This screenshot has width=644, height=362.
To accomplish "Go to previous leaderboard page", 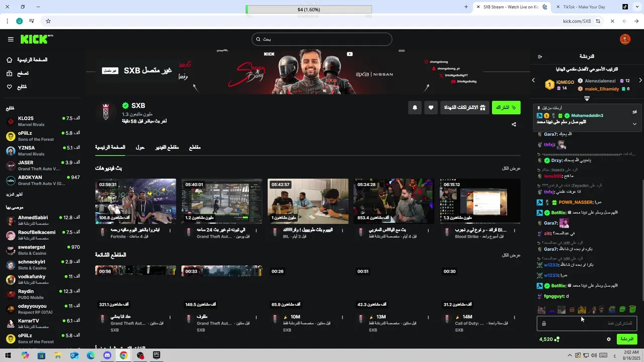I will (x=534, y=80).
